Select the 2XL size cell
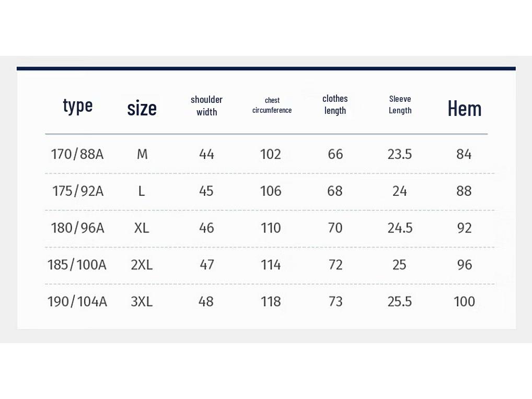The height and width of the screenshot is (399, 532). tap(142, 265)
